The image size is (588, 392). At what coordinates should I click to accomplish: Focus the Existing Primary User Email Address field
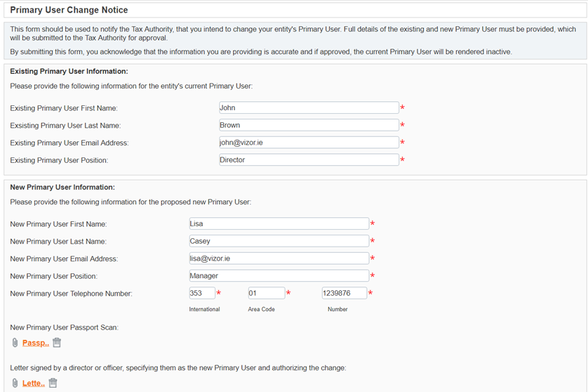click(308, 143)
